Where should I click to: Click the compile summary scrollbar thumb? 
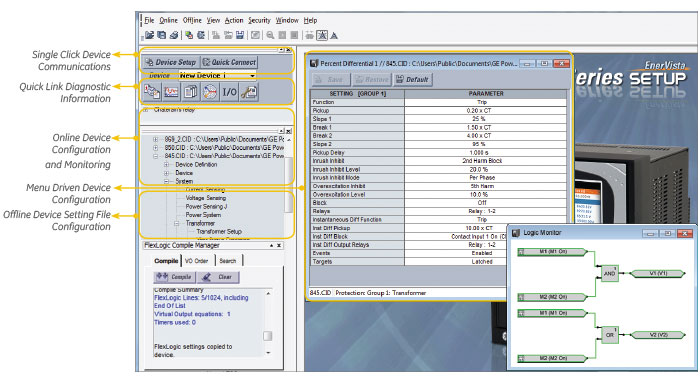coord(267,336)
